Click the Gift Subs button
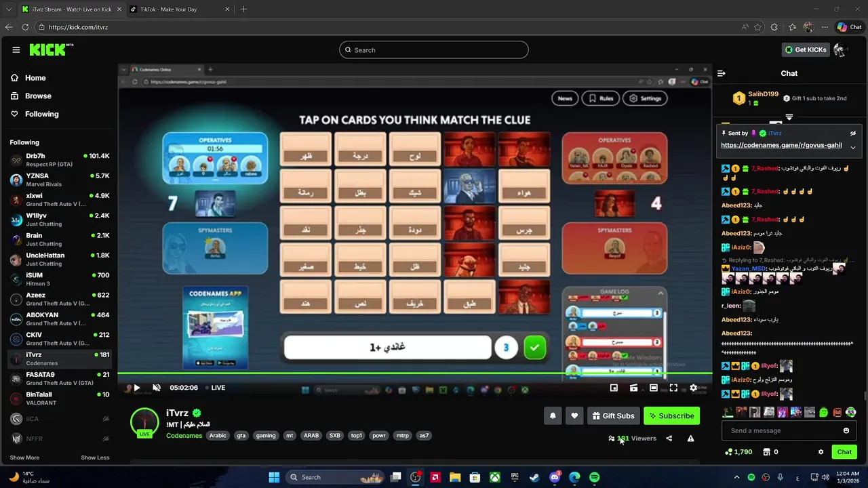This screenshot has width=868, height=488. tap(613, 415)
